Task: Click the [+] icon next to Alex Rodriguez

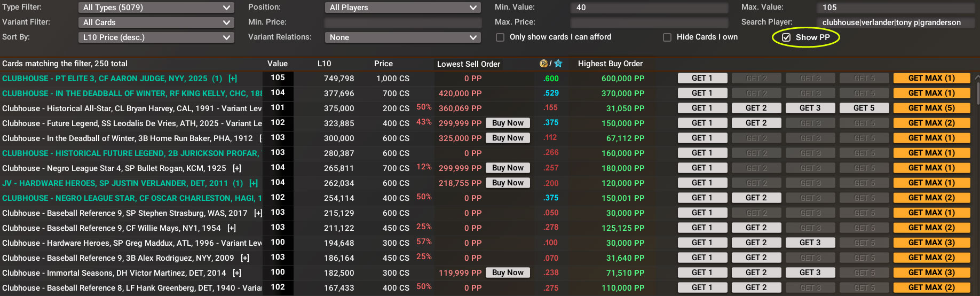Action: pyautogui.click(x=245, y=258)
